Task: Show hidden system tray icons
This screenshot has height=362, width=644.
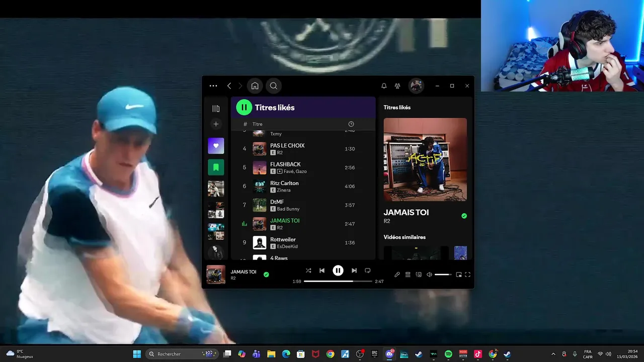Action: [x=553, y=354]
